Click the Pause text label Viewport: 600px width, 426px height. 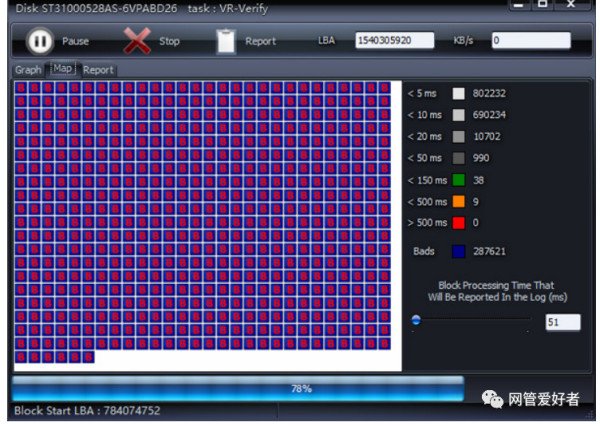76,42
